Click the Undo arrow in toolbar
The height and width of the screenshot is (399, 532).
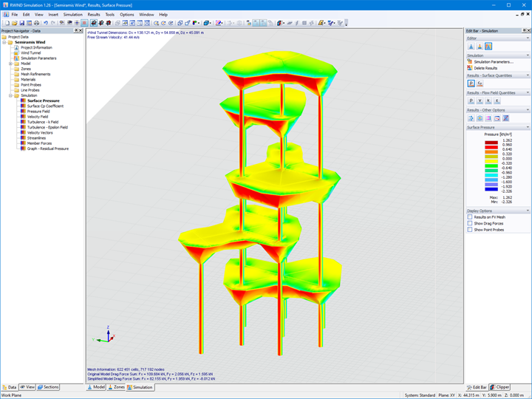click(46, 23)
